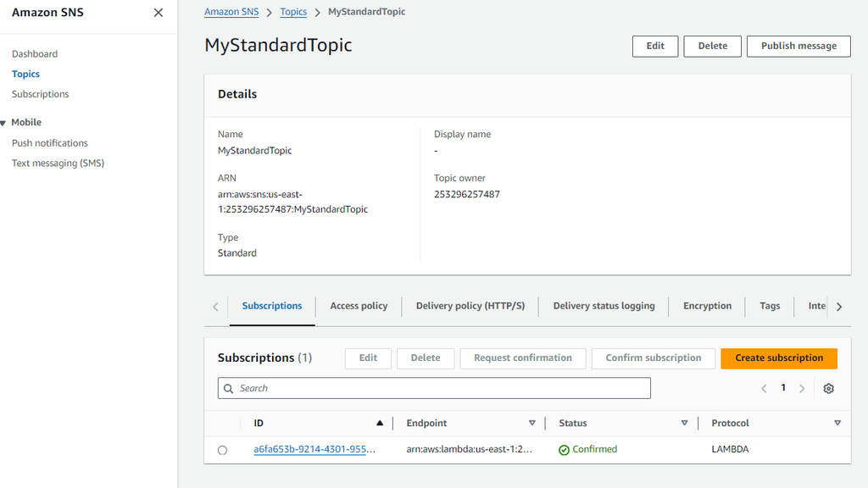The width and height of the screenshot is (868, 488).
Task: Click inside the Subscriptions search field
Action: click(x=434, y=388)
